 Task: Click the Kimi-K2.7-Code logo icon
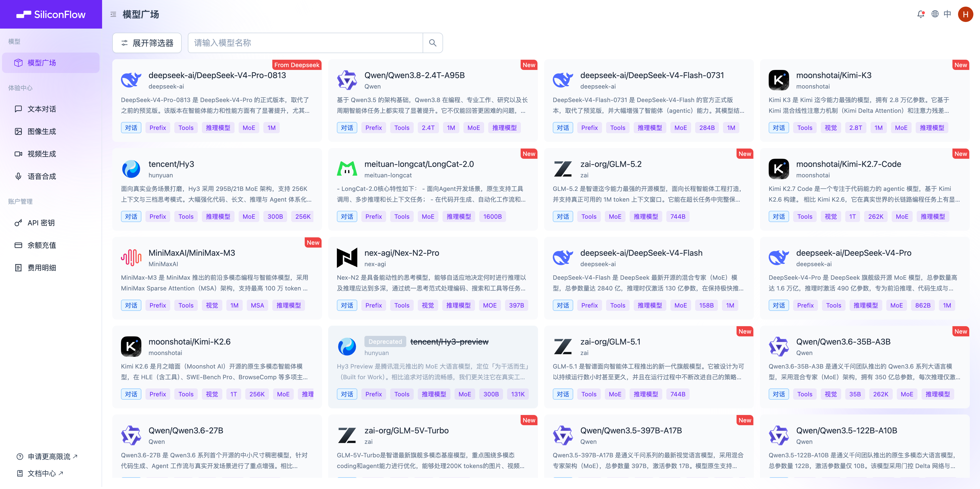click(x=779, y=169)
